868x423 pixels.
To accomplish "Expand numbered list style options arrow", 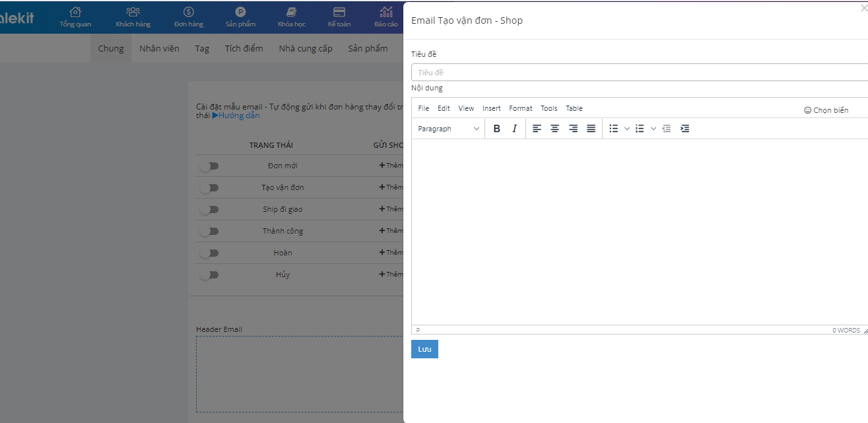I will [653, 129].
